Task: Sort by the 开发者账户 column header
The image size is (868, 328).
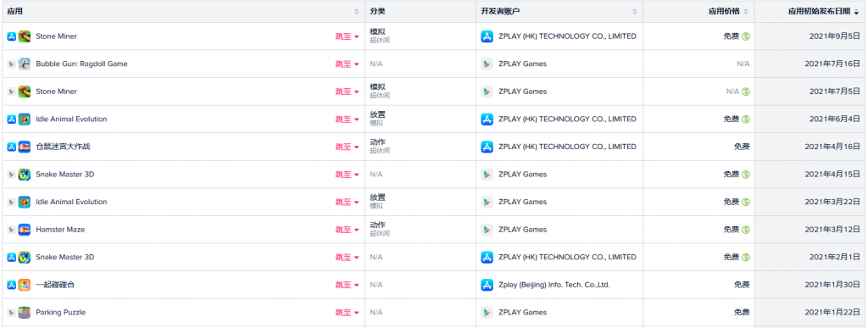Action: 559,12
